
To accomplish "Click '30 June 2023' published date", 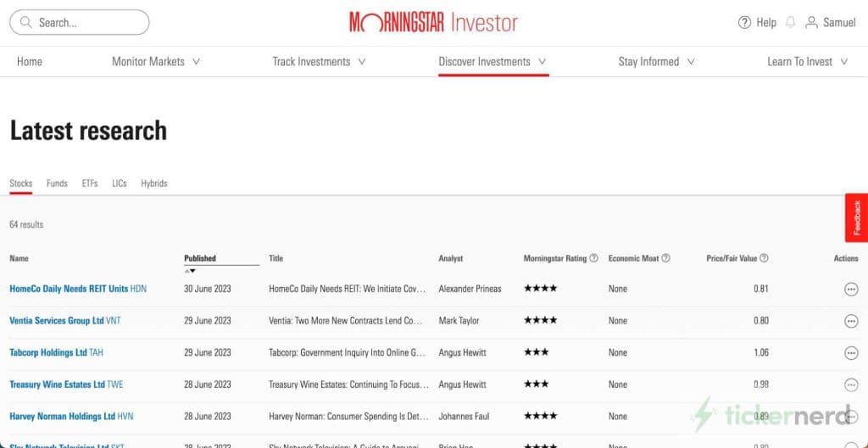I will coord(208,289).
